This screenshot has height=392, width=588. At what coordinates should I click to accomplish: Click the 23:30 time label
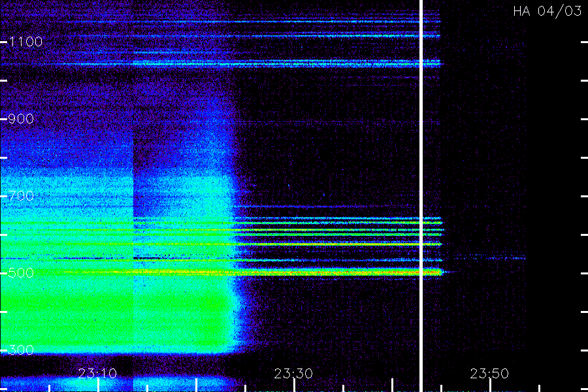point(293,374)
